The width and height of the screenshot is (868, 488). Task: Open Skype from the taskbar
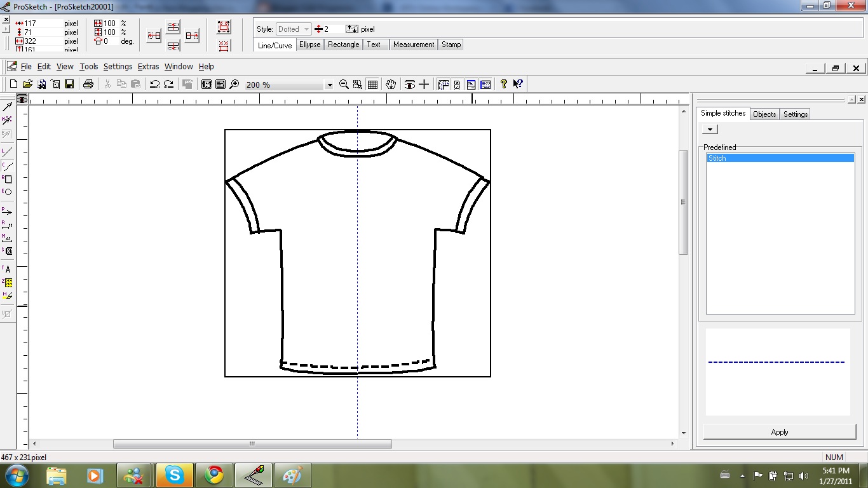tap(174, 475)
